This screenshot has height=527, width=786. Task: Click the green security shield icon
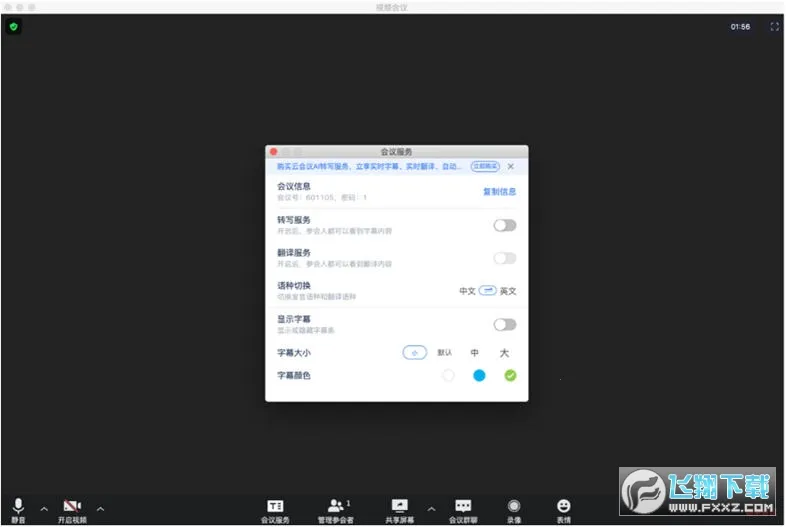point(13,27)
